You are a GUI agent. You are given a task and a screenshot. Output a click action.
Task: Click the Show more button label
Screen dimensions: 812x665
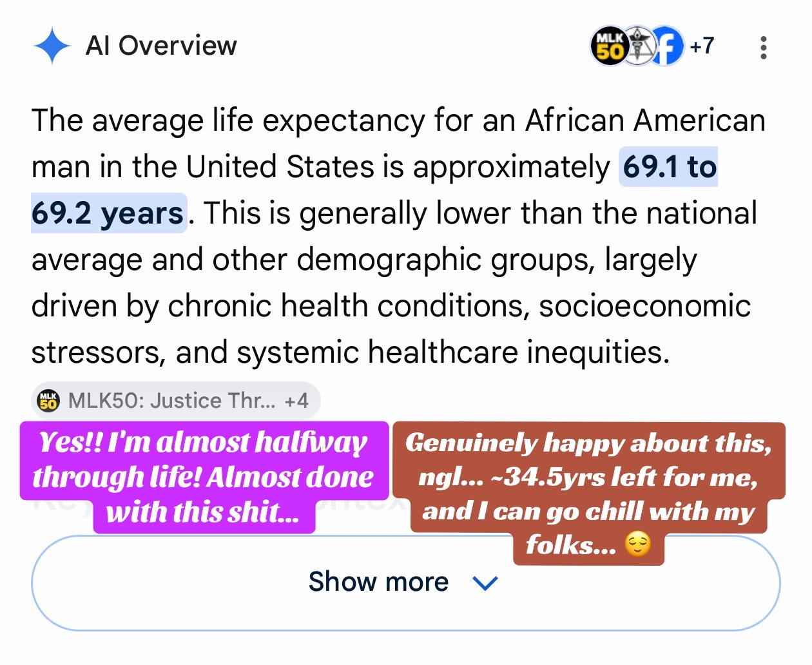[x=378, y=582]
